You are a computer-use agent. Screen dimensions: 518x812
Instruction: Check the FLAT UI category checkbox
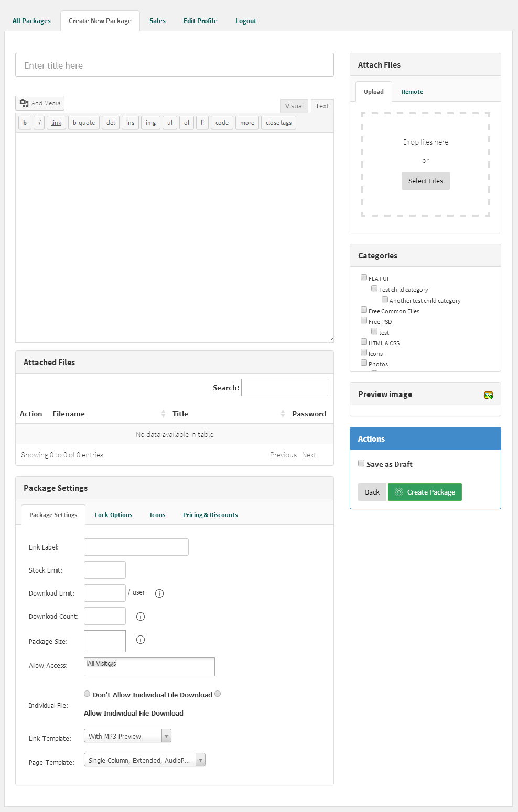click(364, 277)
